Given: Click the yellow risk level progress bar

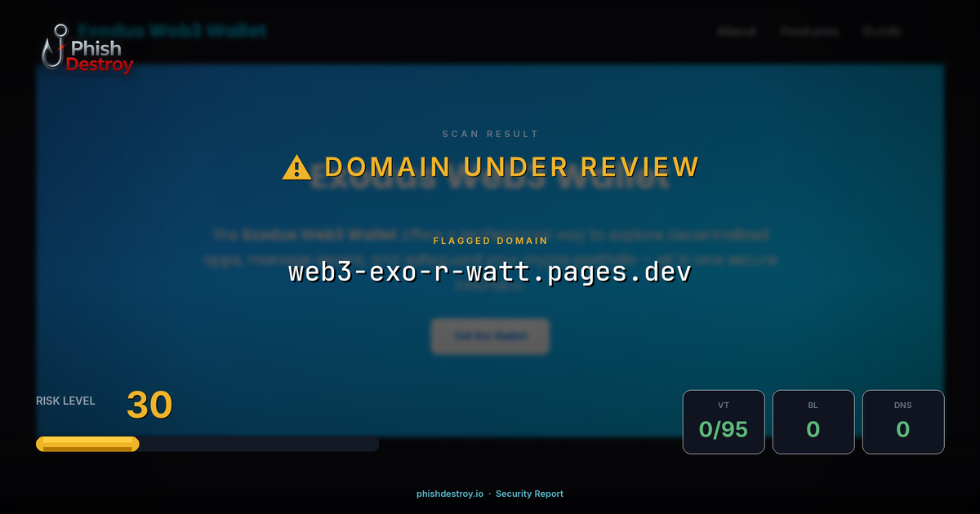Looking at the screenshot, I should (x=87, y=444).
